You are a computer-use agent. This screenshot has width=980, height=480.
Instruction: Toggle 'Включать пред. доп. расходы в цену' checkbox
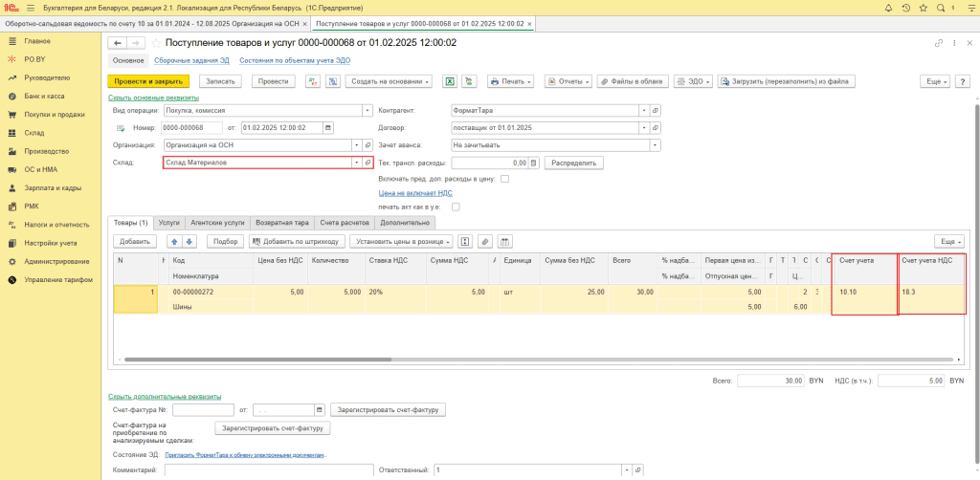tap(505, 179)
